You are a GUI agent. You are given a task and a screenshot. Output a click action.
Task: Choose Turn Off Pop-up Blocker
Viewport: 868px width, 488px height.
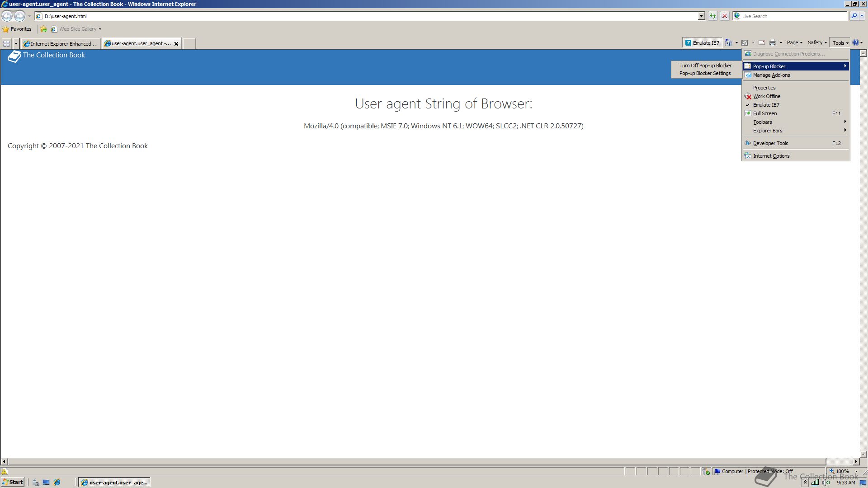(705, 66)
